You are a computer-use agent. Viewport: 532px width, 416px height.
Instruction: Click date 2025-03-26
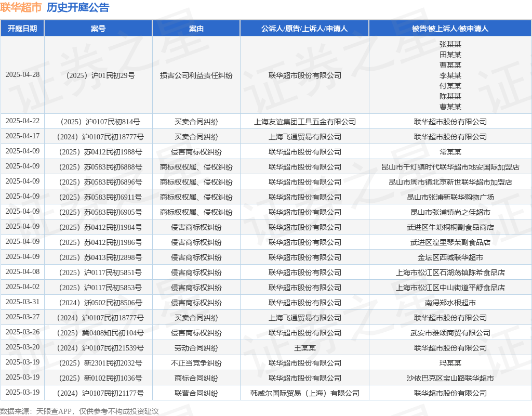point(22,332)
